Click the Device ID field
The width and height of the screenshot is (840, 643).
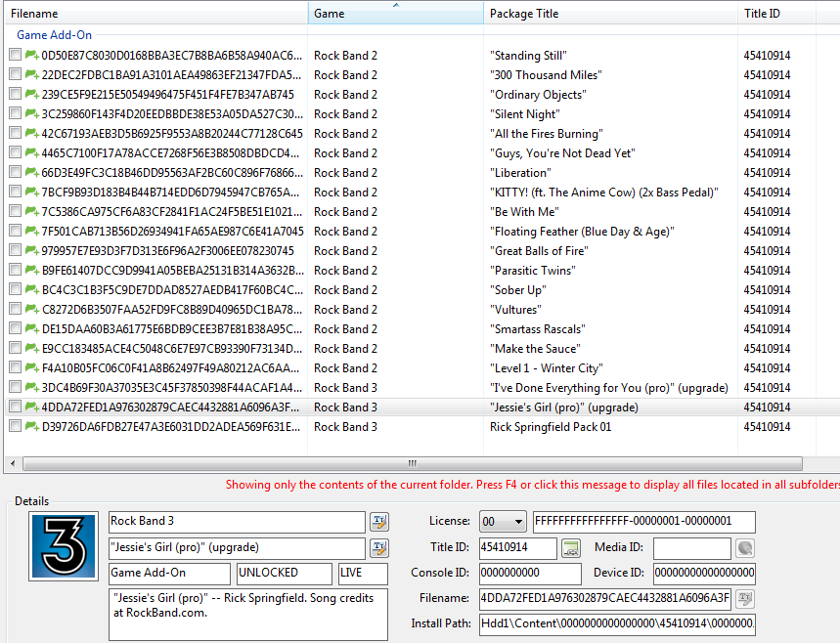click(x=704, y=574)
